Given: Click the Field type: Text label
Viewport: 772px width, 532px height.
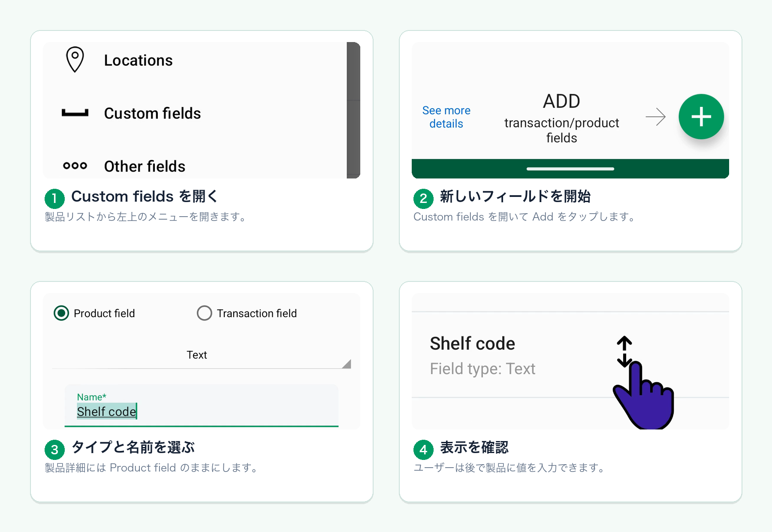Looking at the screenshot, I should (482, 369).
